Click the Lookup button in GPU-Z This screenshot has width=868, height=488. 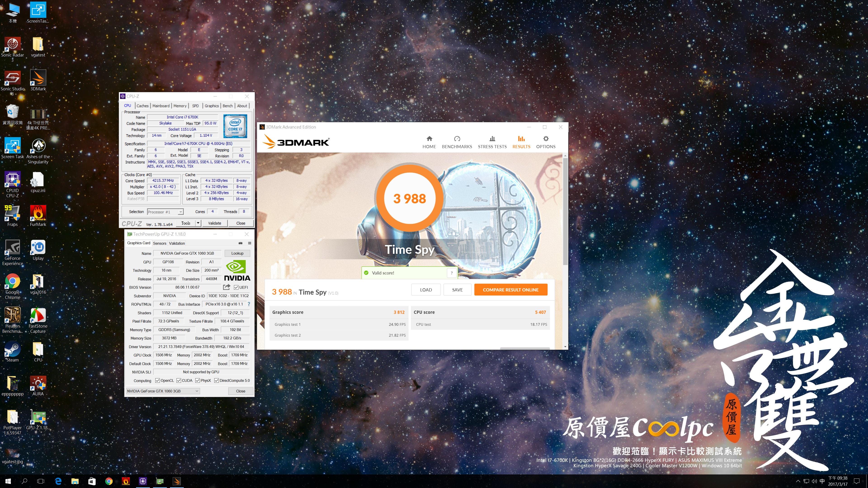(237, 253)
